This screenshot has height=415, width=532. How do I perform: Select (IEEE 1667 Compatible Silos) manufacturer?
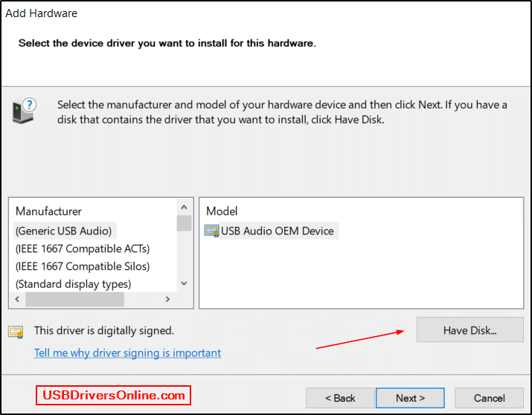click(x=83, y=266)
